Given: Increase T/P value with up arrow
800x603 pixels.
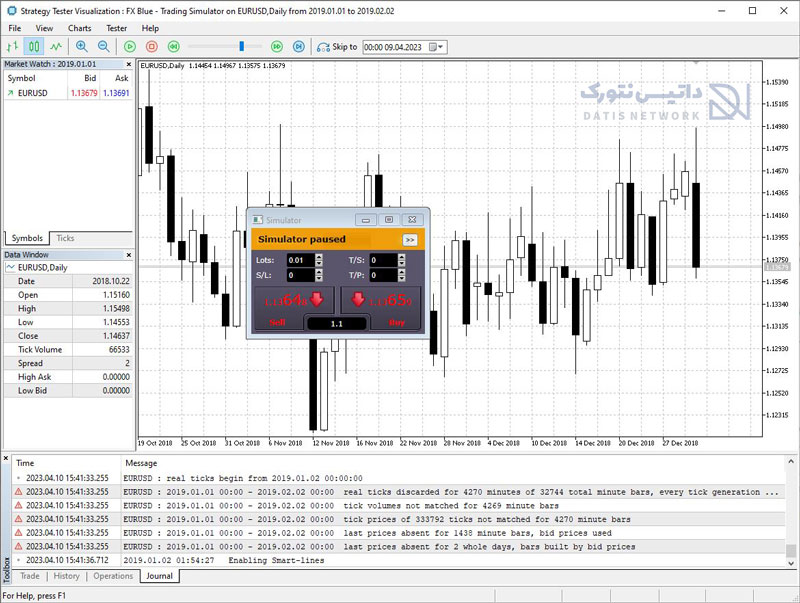Looking at the screenshot, I should [402, 272].
